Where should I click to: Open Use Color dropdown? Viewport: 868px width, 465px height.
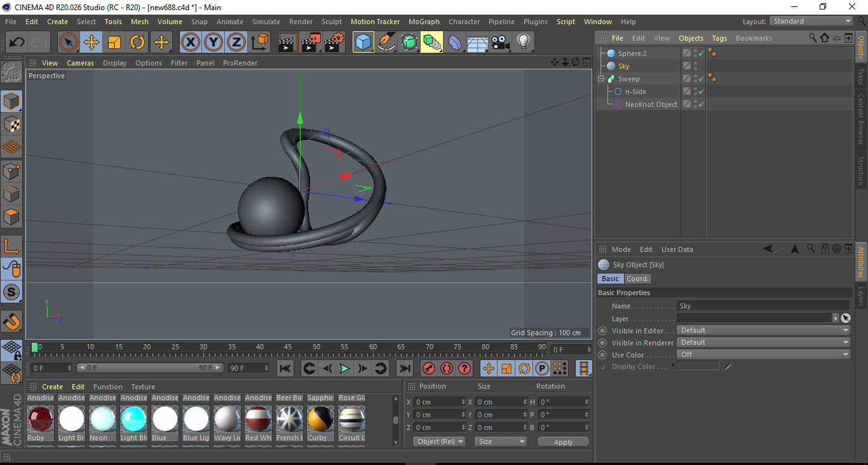(x=764, y=354)
